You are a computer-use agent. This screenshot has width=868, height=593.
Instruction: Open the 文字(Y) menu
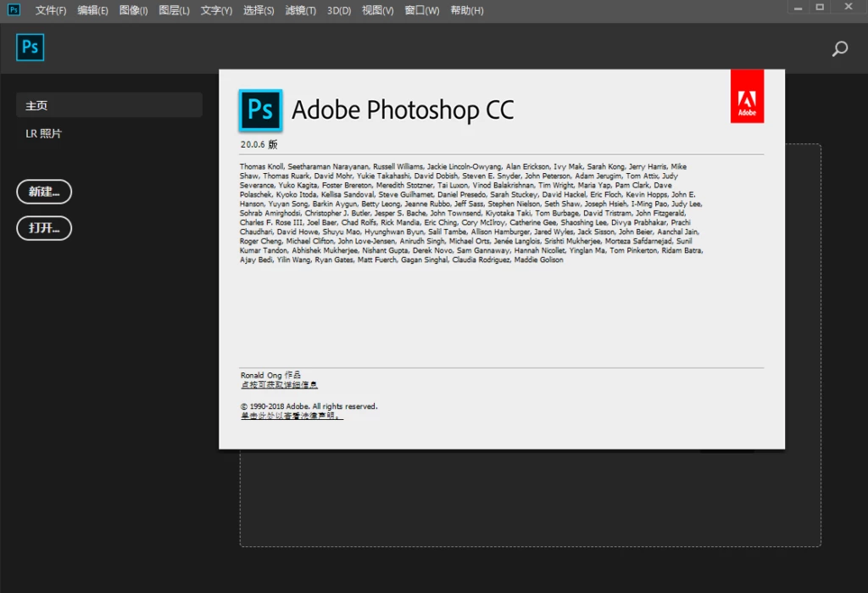tap(216, 10)
